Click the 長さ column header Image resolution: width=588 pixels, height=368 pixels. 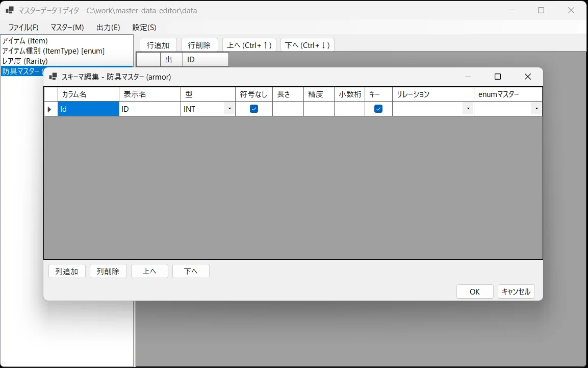pos(288,94)
